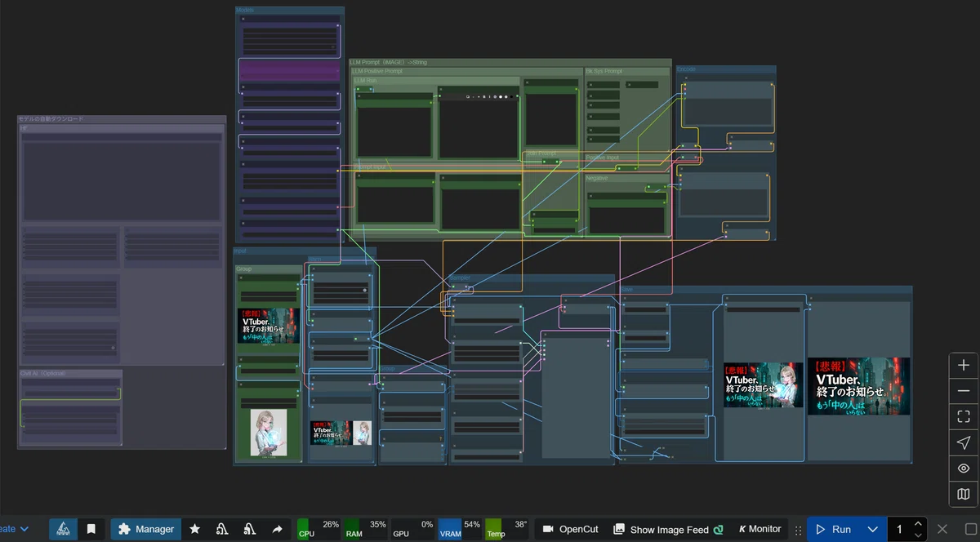Screen dimensions: 980x542
Task: Click the モデルの自動ダウンロード group title
Action: (x=51, y=119)
